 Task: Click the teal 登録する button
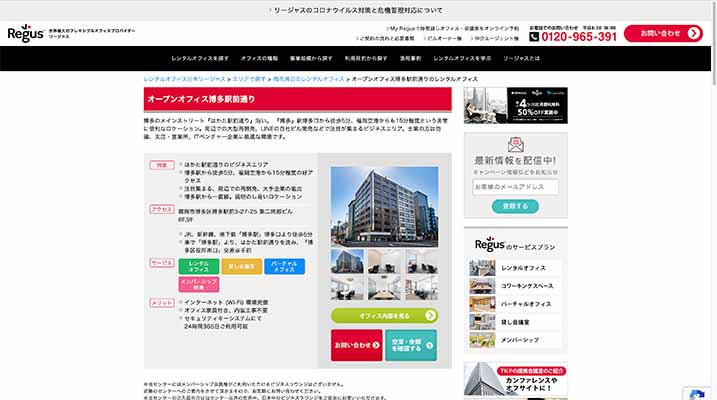point(515,206)
